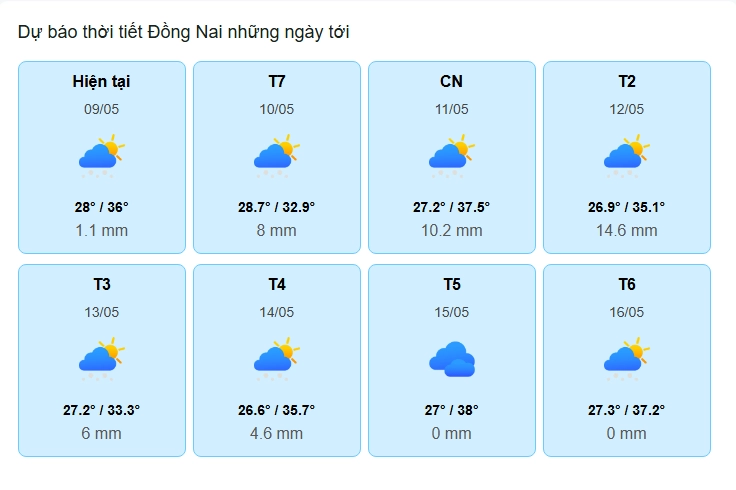Click the T4 14/05 weather icon
Viewport: 736px width, 490px height.
(276, 359)
